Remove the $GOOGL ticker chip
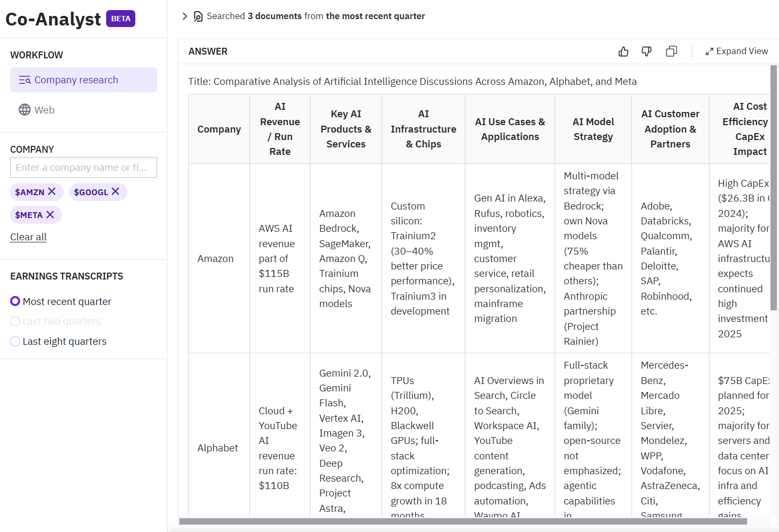The height and width of the screenshot is (532, 779). 116,191
